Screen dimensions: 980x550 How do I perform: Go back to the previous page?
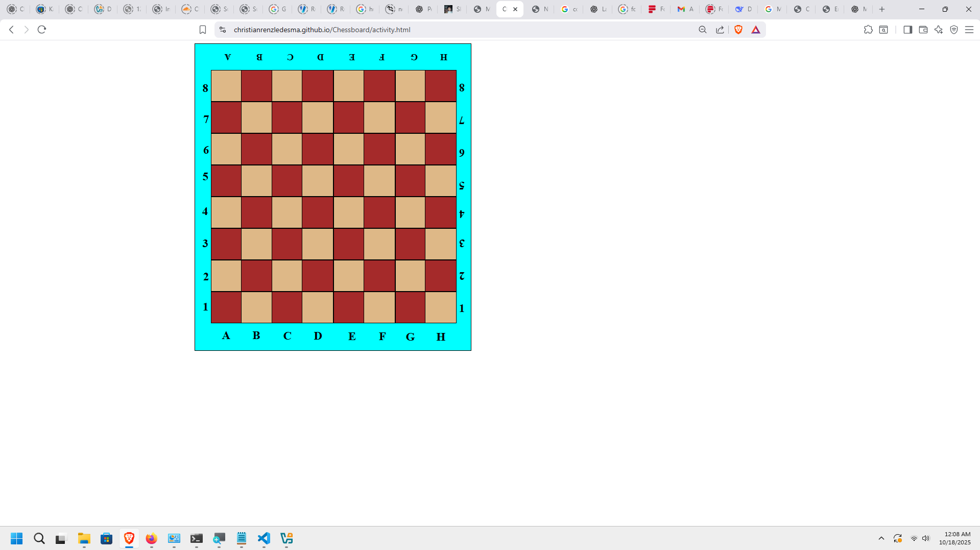pyautogui.click(x=11, y=30)
